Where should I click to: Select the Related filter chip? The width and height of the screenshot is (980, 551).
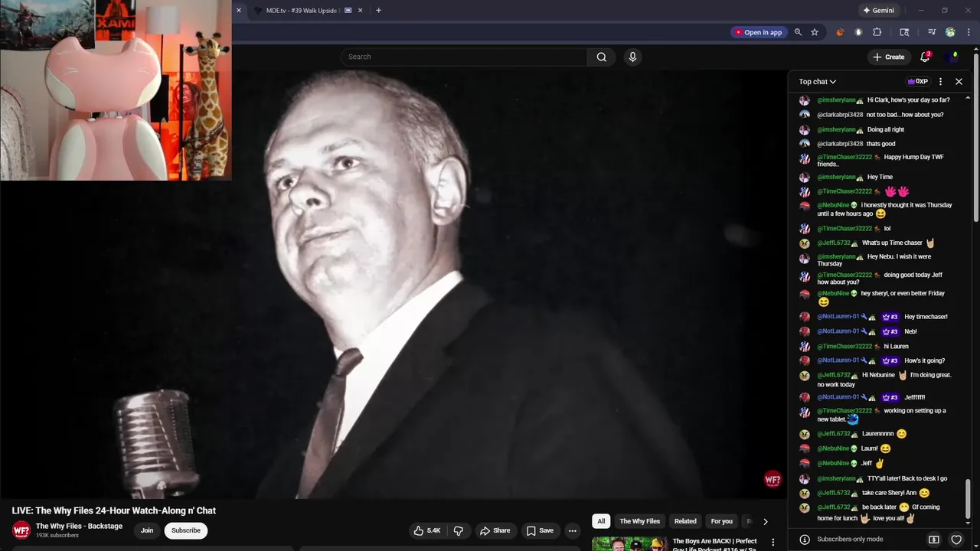685,521
